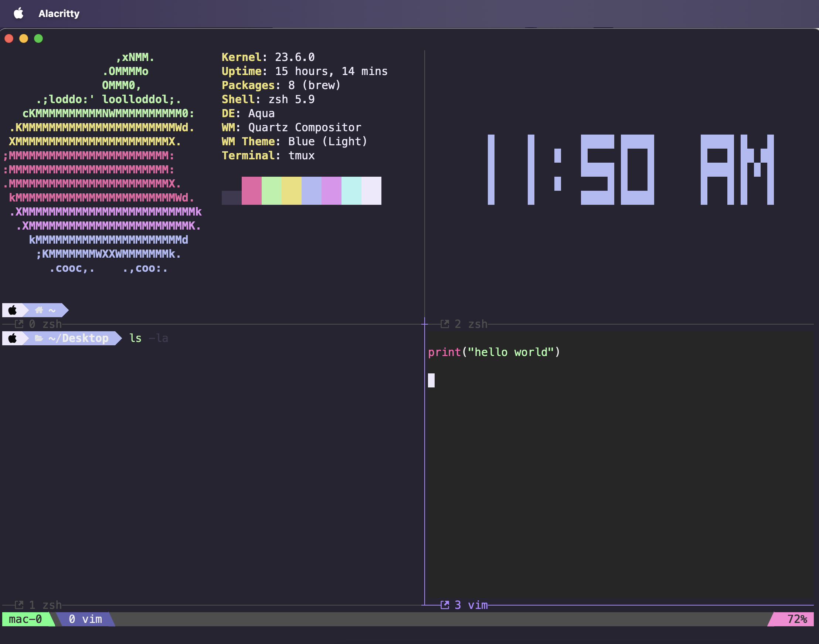Open the Apple menu in menu bar
This screenshot has height=644, width=819.
(18, 14)
